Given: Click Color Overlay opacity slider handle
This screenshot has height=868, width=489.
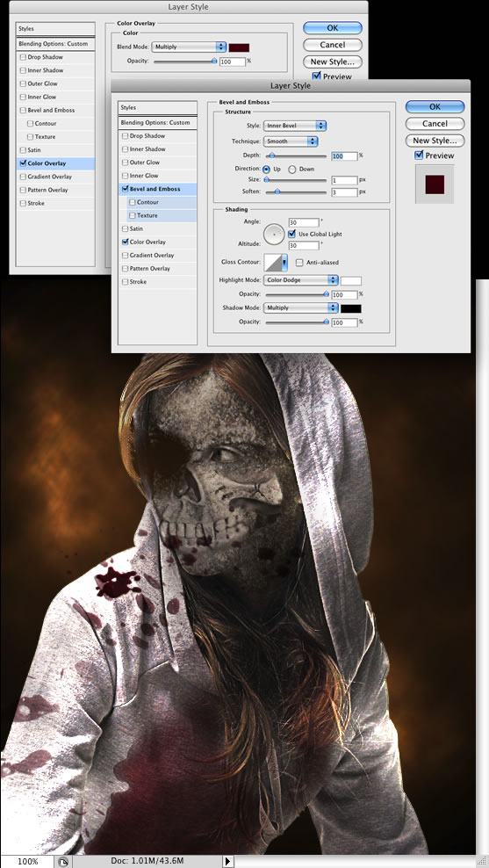Looking at the screenshot, I should click(x=214, y=61).
